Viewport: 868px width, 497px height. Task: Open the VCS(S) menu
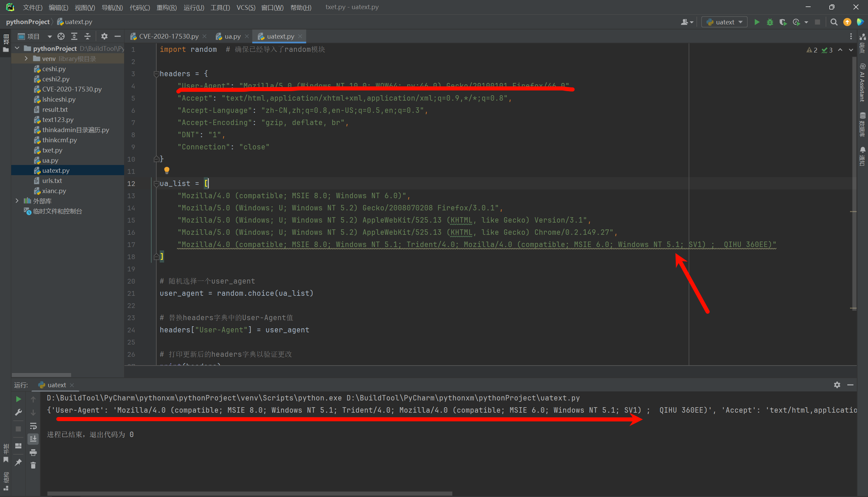(245, 7)
